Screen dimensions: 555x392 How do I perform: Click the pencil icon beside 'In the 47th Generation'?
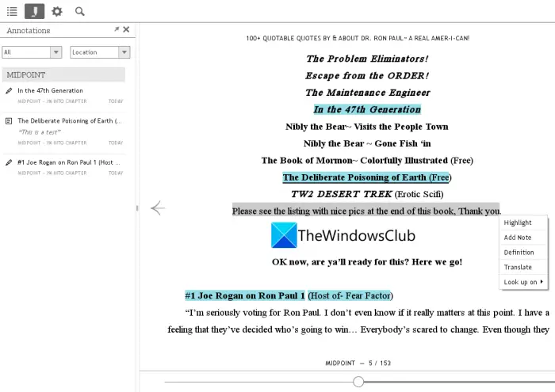pos(9,91)
